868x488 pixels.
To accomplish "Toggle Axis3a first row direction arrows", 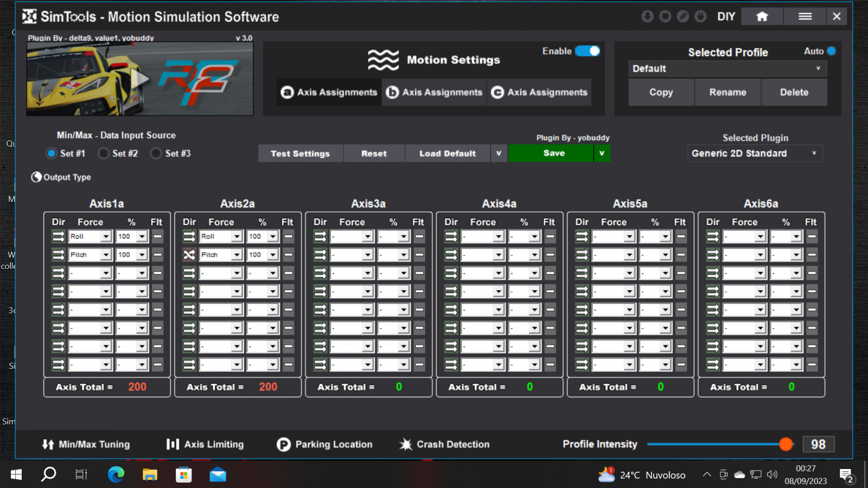I will (x=320, y=236).
